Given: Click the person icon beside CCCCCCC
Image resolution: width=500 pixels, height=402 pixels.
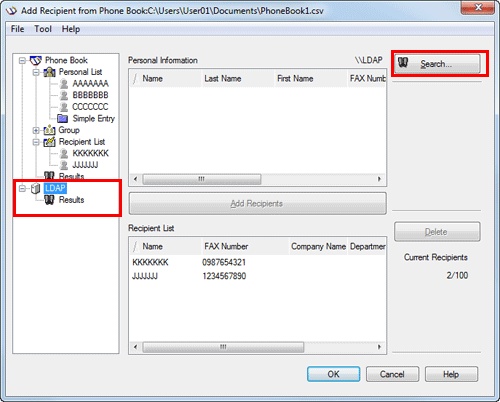Looking at the screenshot, I should click(64, 107).
